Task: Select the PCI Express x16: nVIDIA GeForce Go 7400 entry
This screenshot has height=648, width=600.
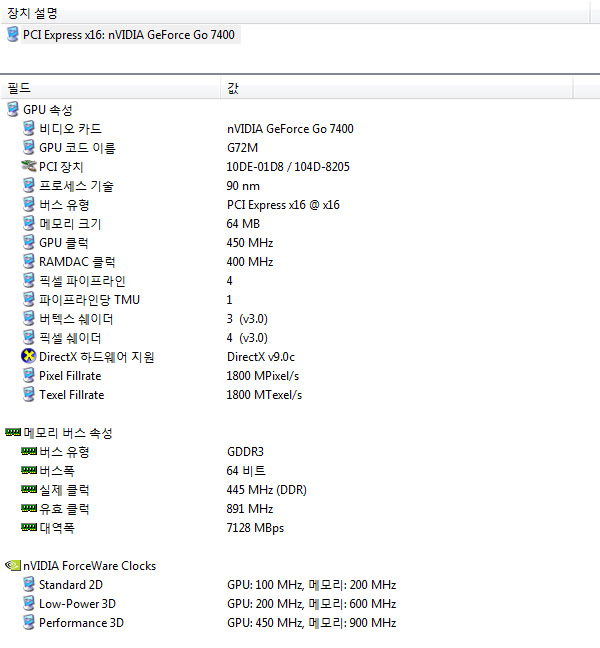Action: point(129,35)
